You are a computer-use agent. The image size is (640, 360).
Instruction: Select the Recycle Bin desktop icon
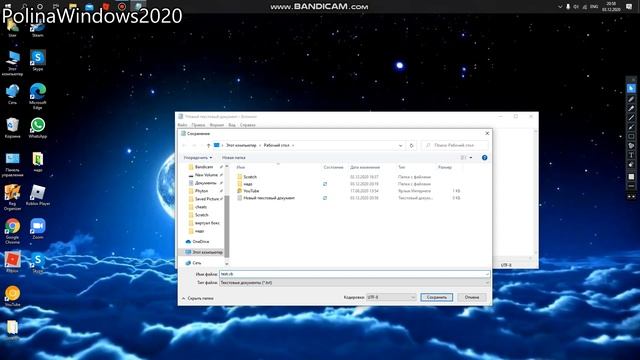click(12, 128)
